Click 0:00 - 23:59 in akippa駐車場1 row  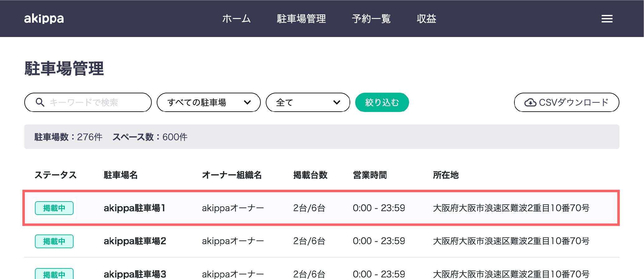tap(379, 208)
